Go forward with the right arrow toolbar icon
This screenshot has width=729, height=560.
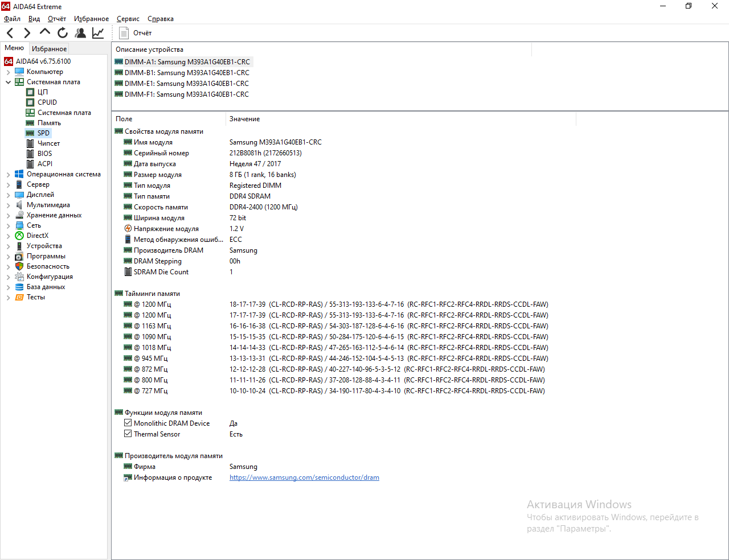(27, 33)
